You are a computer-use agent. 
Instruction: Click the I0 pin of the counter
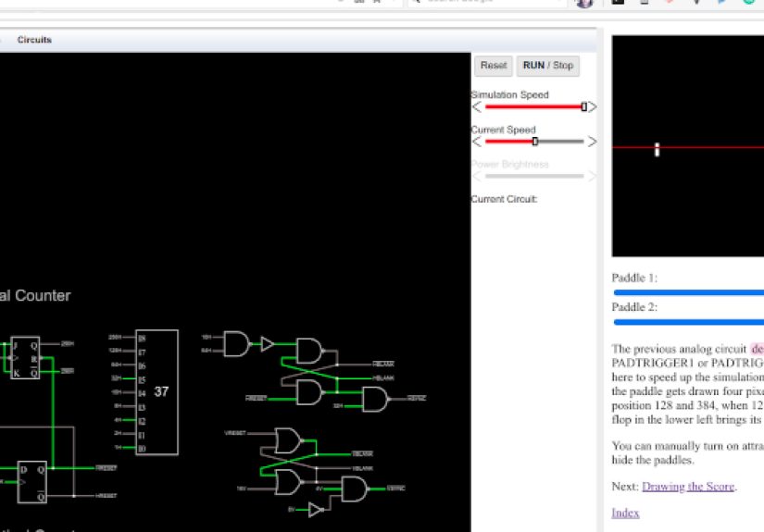pos(142,449)
